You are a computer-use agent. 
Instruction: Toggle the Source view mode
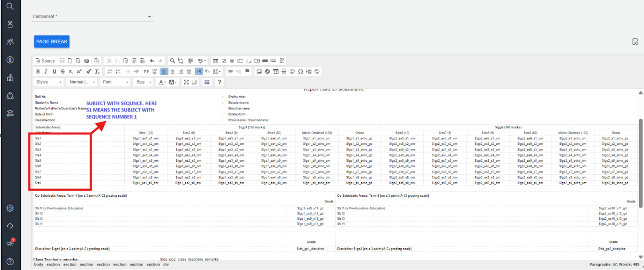pos(45,61)
